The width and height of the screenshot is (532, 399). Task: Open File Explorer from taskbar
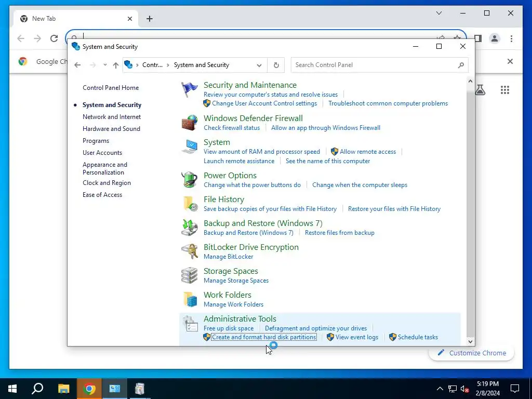click(x=63, y=389)
